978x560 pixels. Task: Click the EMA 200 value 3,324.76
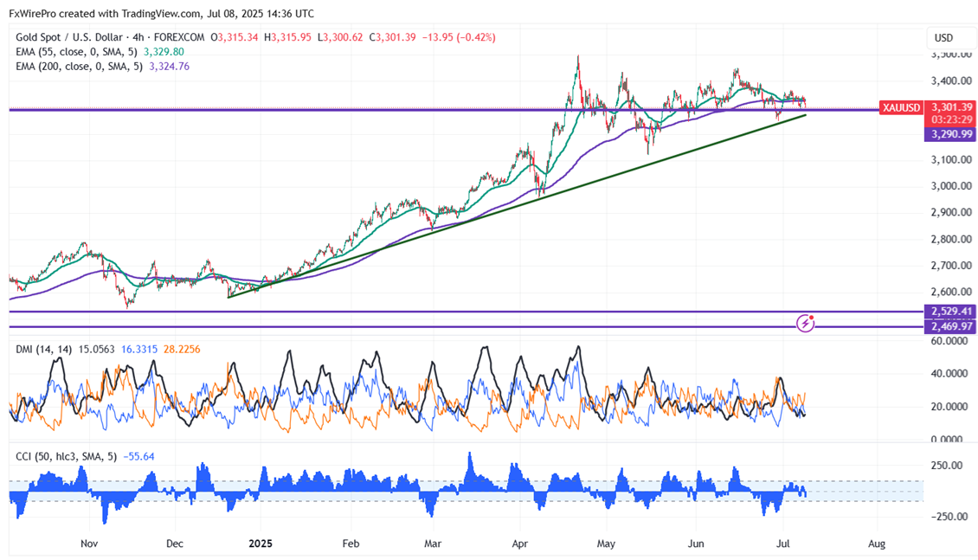click(x=170, y=66)
